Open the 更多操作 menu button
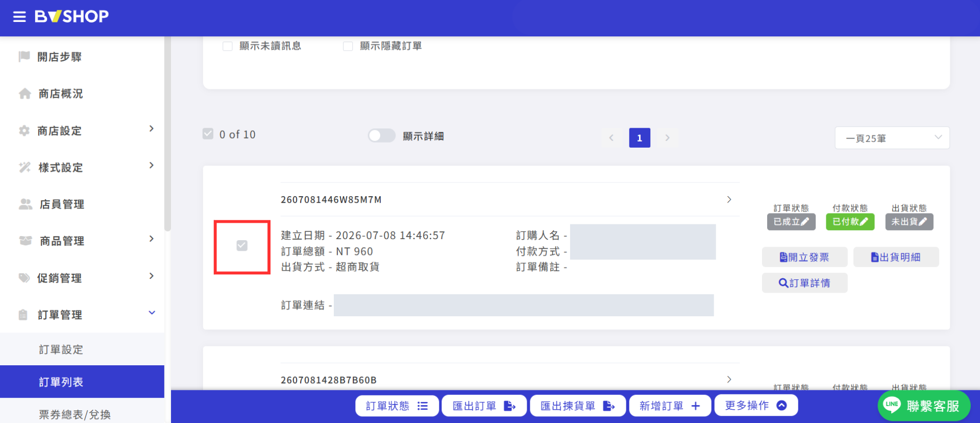Image resolution: width=980 pixels, height=423 pixels. (756, 406)
